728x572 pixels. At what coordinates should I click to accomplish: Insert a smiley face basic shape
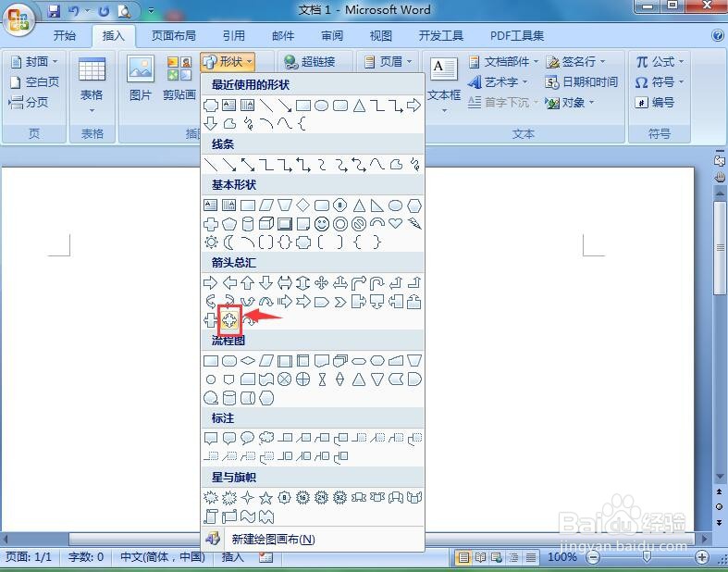[x=321, y=224]
